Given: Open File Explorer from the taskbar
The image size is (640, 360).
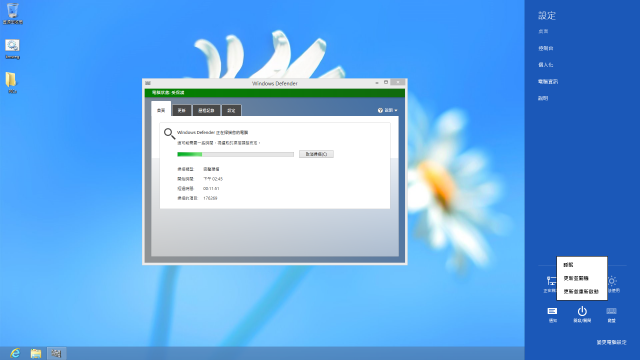Looking at the screenshot, I should pos(36,353).
